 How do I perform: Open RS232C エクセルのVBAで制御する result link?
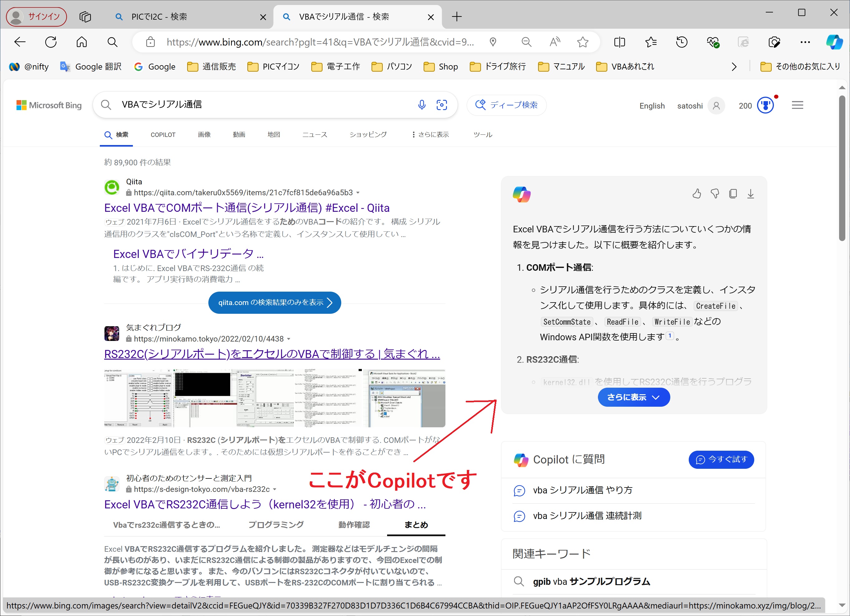(x=272, y=354)
